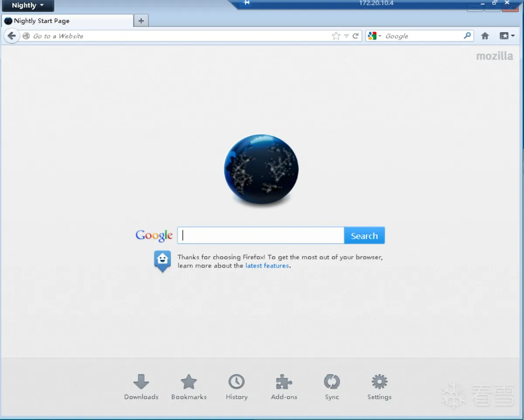Expand the address bar history dropdown

click(x=346, y=36)
